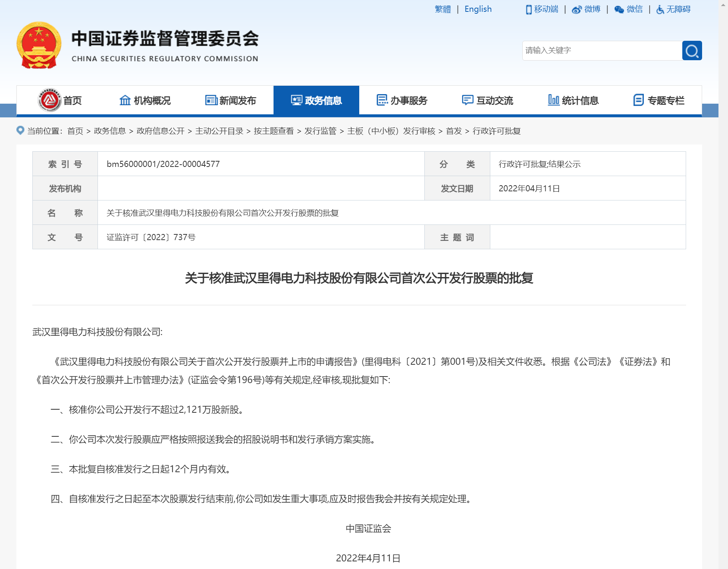Viewport: 728px width, 569px height.
Task: Go to 政府信息公开 in the breadcrumb
Action: (x=160, y=131)
